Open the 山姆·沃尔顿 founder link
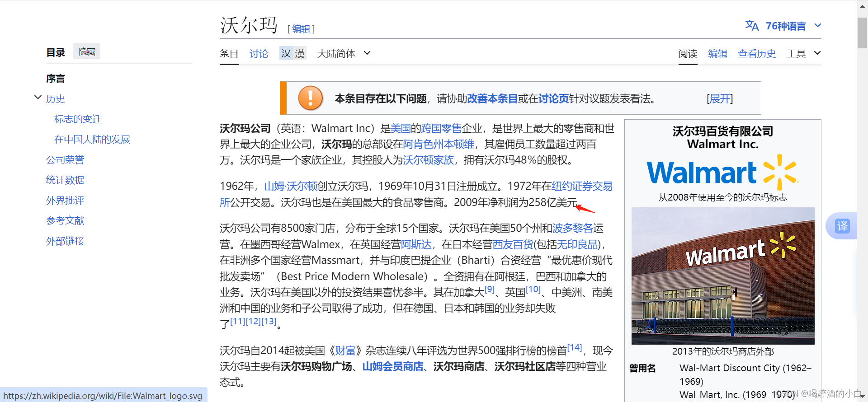The image size is (868, 402). tap(291, 186)
